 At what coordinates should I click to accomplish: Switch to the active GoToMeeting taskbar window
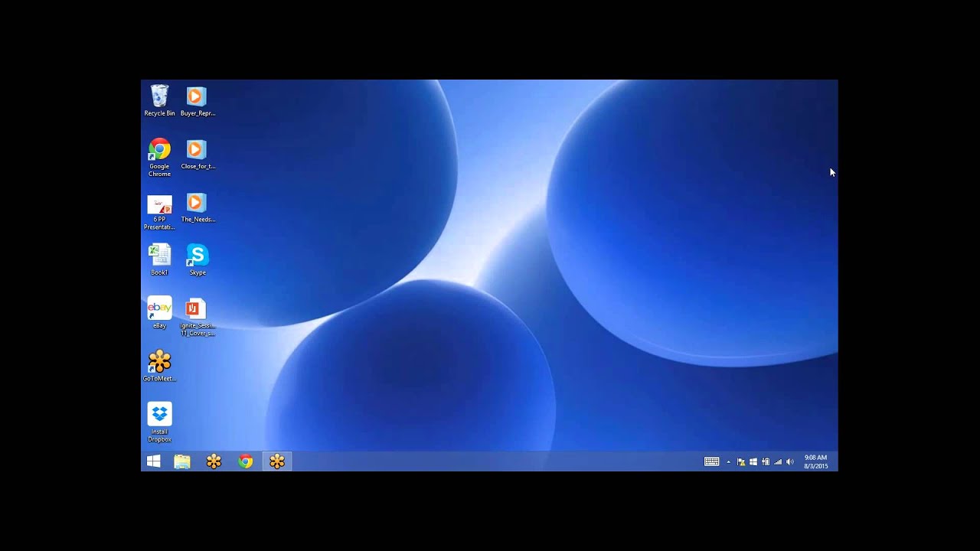coord(277,461)
